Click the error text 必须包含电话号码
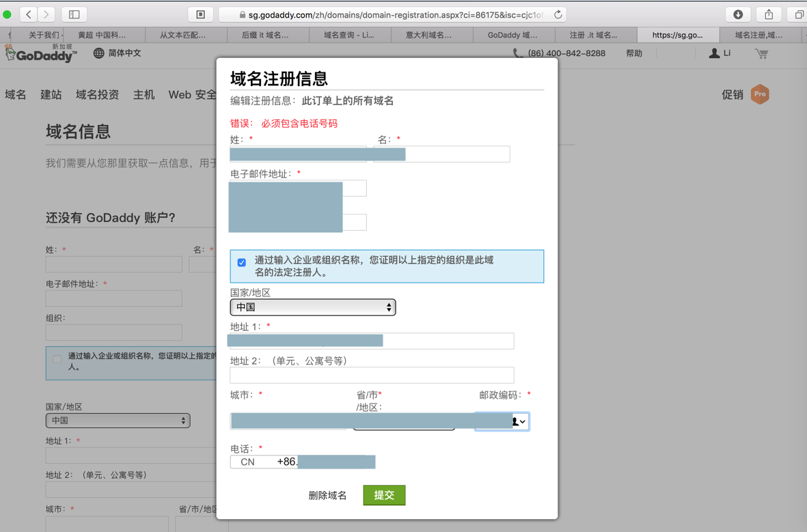This screenshot has width=807, height=532. (299, 124)
